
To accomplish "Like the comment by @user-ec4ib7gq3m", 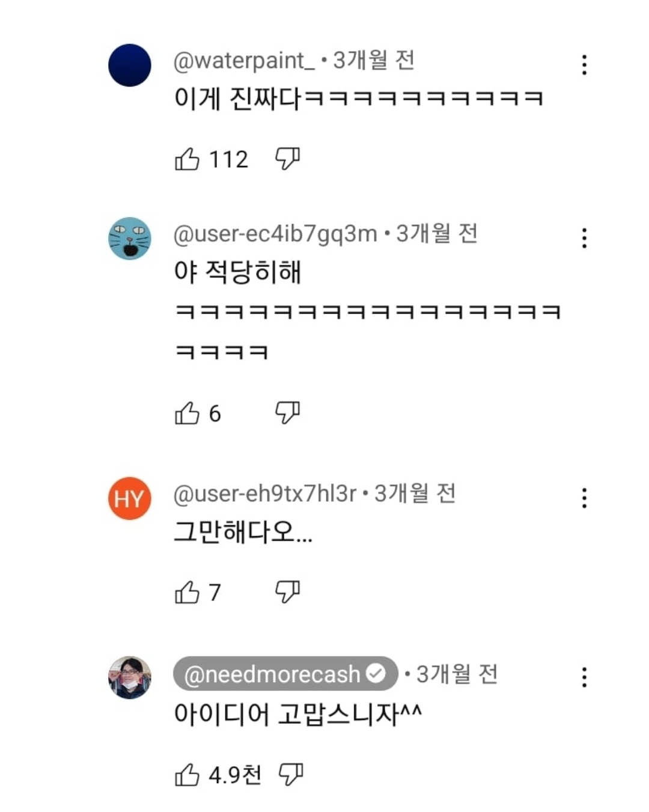I will click(x=187, y=414).
